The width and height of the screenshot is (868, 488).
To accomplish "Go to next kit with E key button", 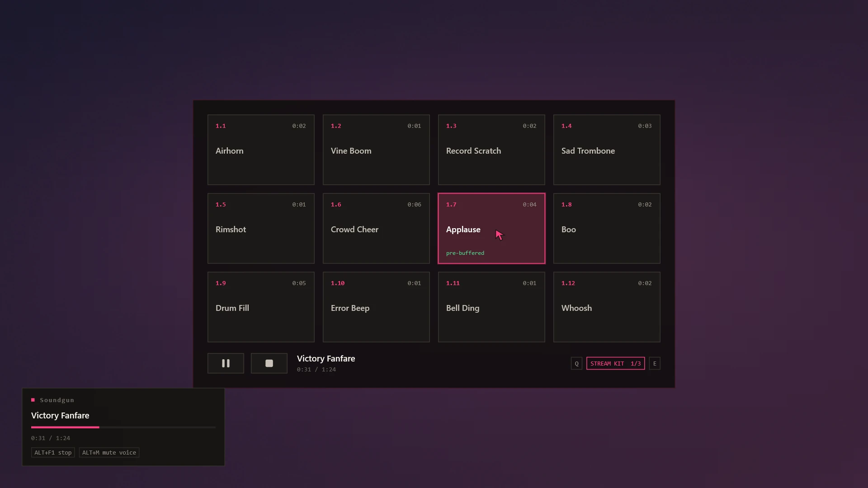I will pos(655,363).
